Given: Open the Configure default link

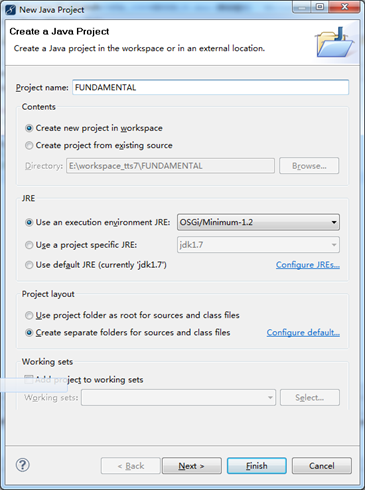Looking at the screenshot, I should pos(303,333).
